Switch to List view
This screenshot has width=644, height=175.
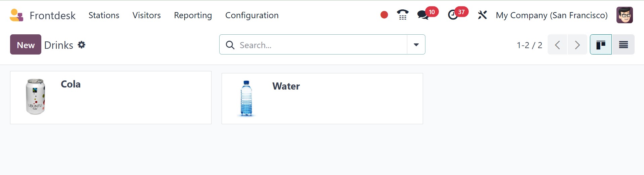click(623, 44)
